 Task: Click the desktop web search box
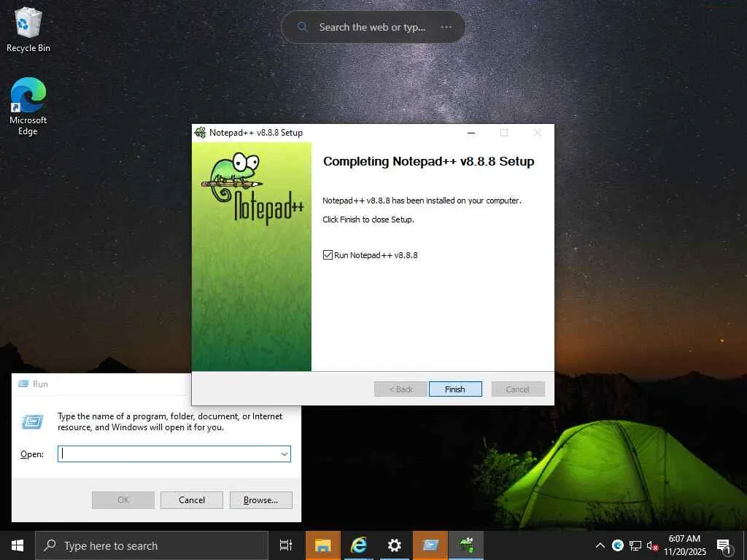373,27
